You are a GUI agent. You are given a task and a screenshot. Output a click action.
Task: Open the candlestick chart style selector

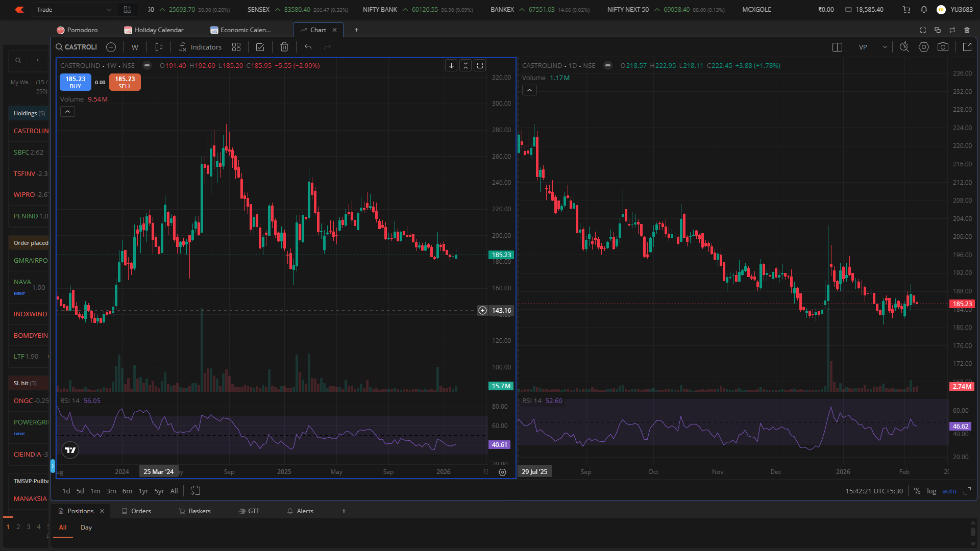pos(159,47)
